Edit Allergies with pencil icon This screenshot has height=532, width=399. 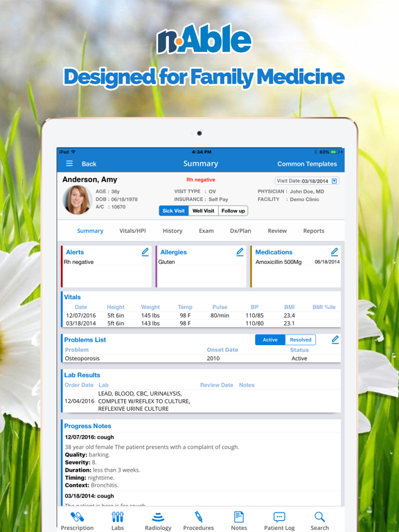[240, 251]
